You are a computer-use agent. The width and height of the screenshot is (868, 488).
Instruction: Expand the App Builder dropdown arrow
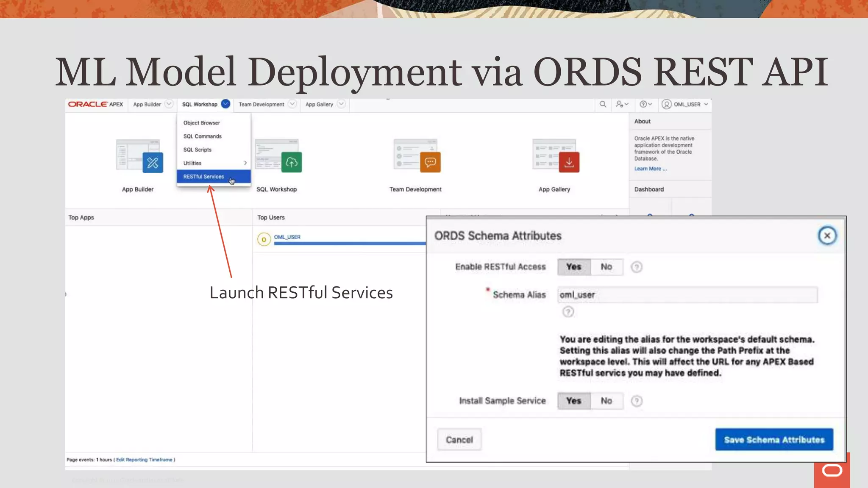[169, 104]
